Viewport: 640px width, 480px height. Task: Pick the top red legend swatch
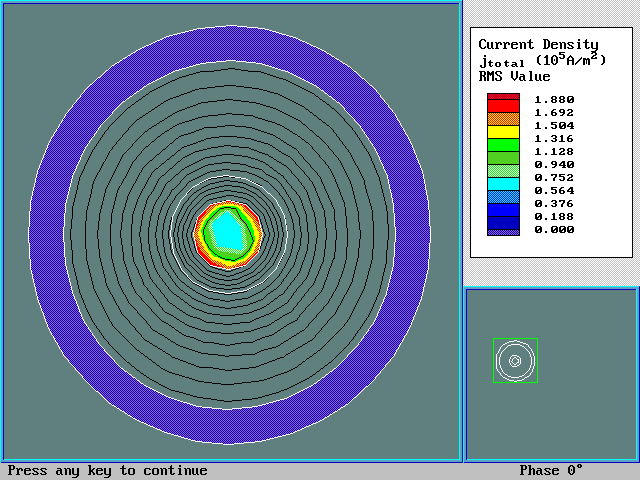[503, 99]
